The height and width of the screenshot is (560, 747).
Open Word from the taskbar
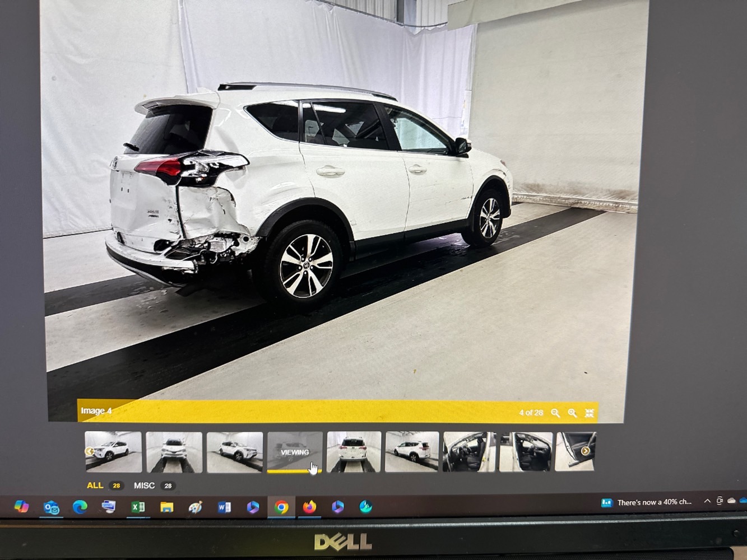pyautogui.click(x=224, y=507)
